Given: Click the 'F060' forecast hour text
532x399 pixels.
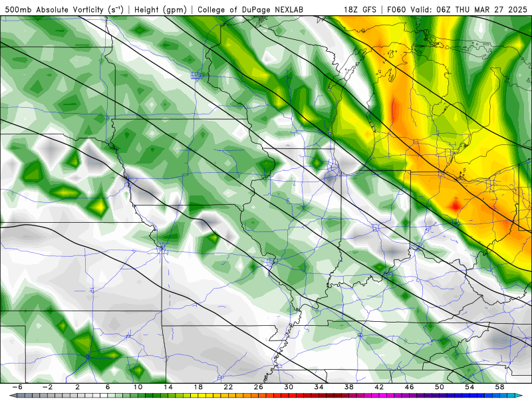Looking at the screenshot, I should (x=397, y=10).
